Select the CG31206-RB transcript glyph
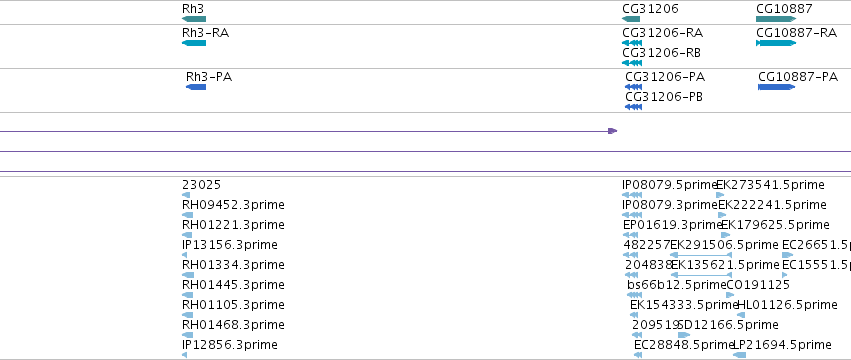This screenshot has height=360, width=851. (632, 63)
